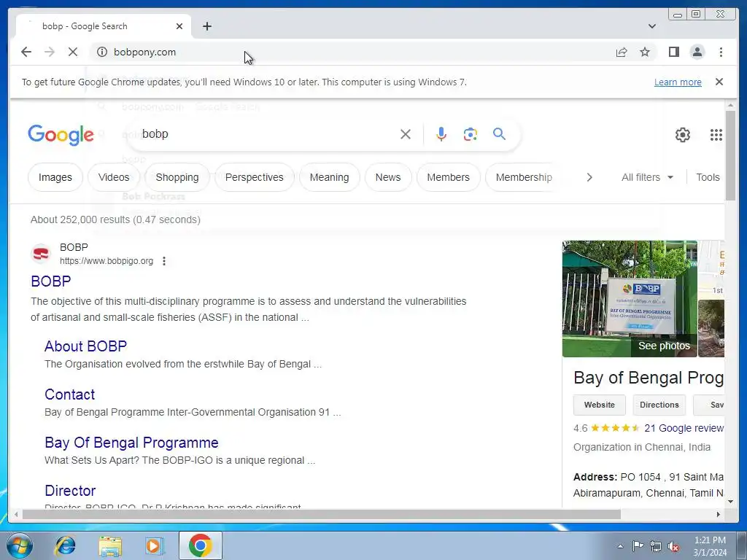Open the BOBP result title link

click(x=50, y=281)
